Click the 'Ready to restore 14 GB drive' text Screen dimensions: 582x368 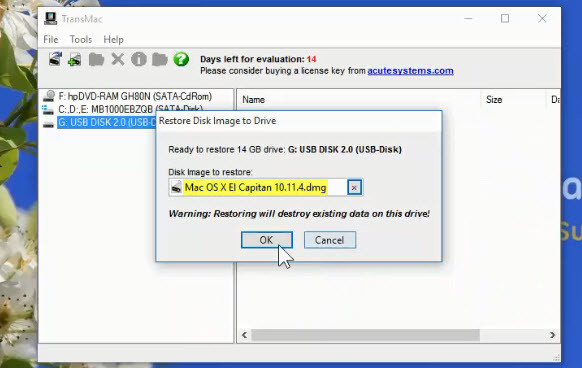pos(285,150)
